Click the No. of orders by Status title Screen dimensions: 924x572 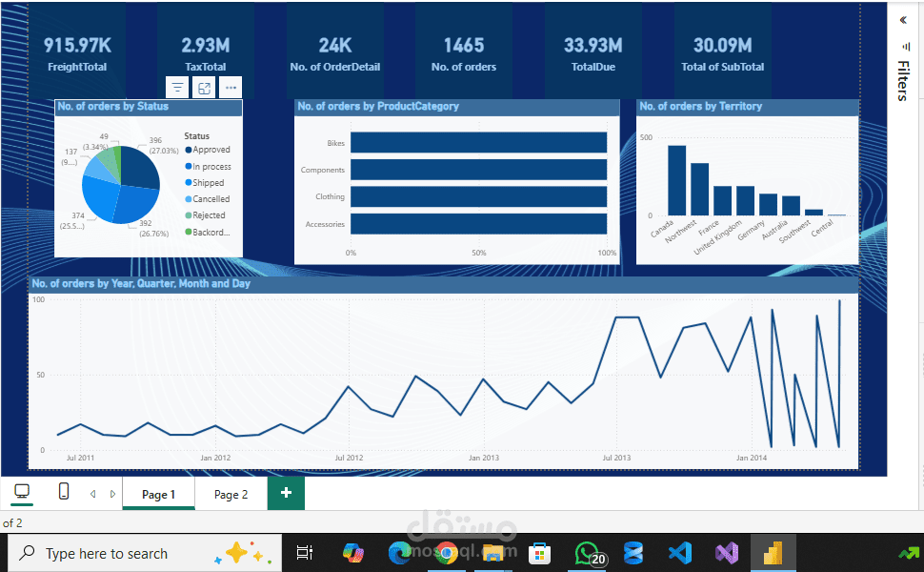pos(113,107)
